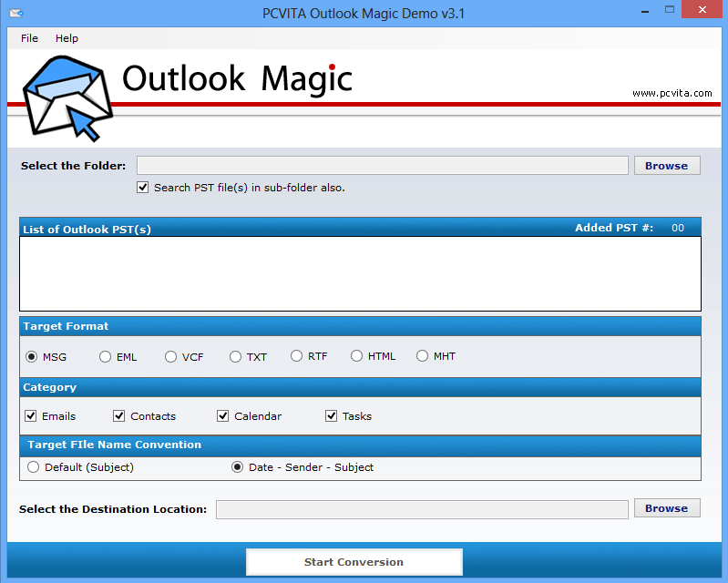Click the Start Conversion button
The height and width of the screenshot is (583, 728).
pos(354,562)
